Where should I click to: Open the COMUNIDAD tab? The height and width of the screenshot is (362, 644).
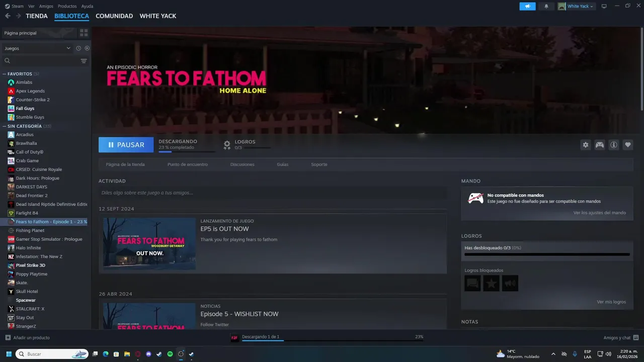point(114,16)
